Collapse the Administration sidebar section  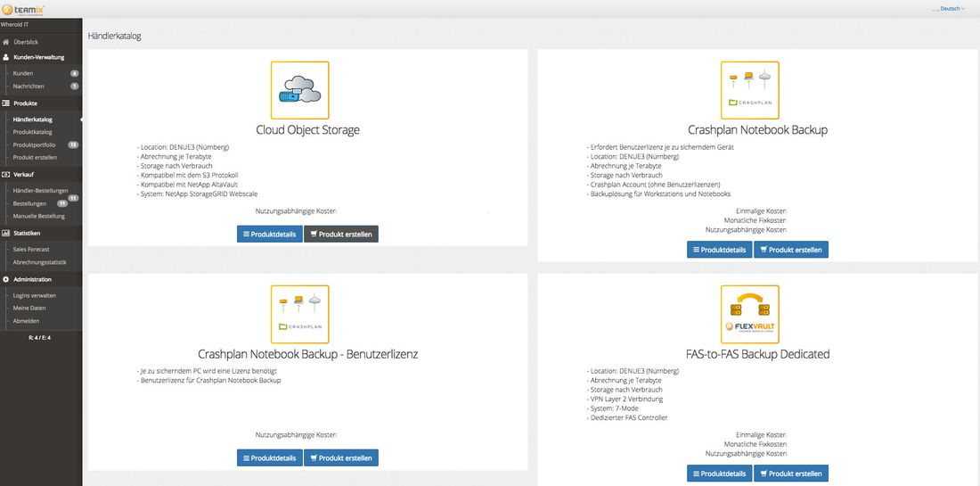tap(32, 280)
